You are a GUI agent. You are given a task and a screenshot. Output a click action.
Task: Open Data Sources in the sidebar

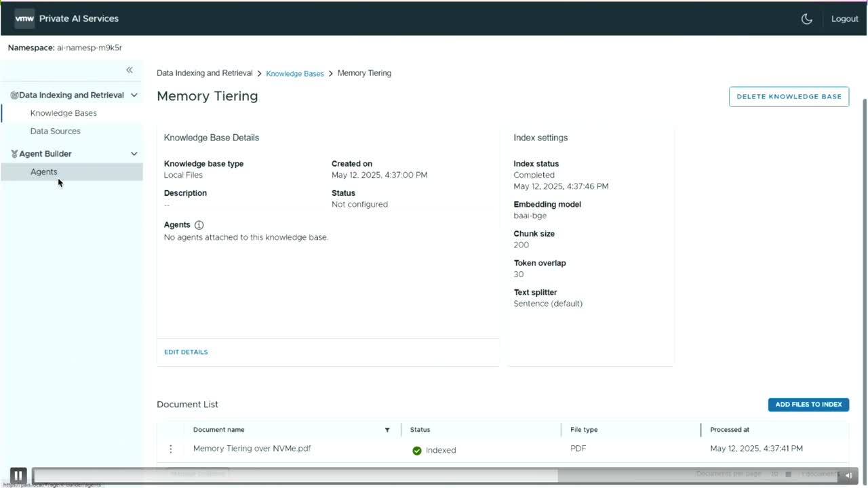coord(55,131)
